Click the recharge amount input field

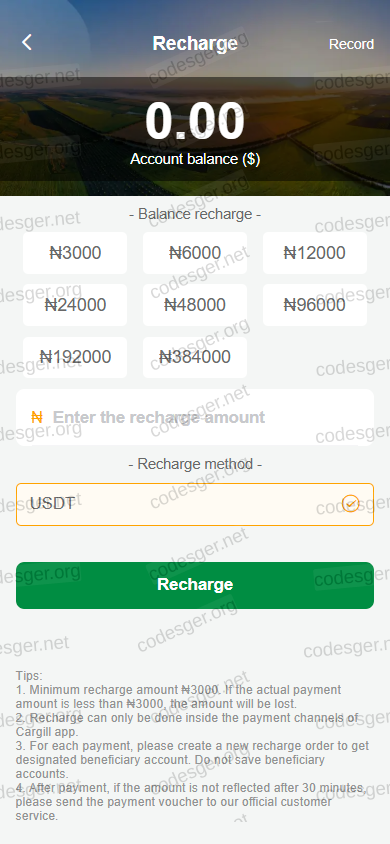pyautogui.click(x=195, y=417)
